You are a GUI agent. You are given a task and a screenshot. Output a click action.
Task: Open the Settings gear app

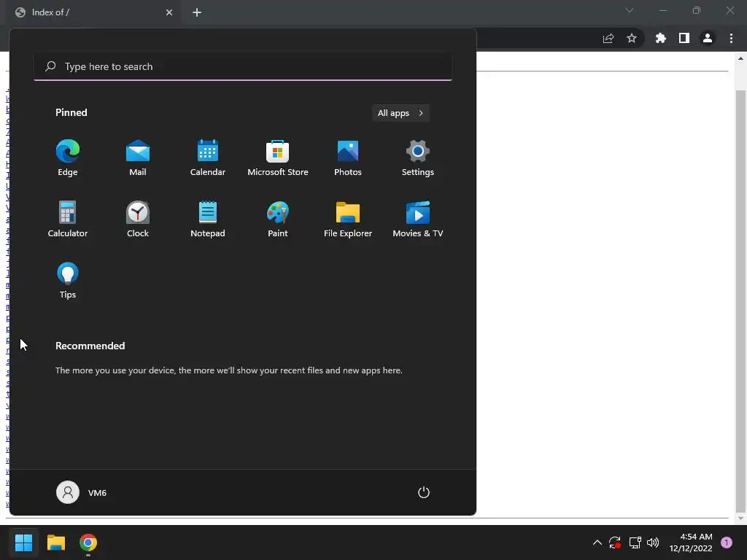(x=418, y=158)
